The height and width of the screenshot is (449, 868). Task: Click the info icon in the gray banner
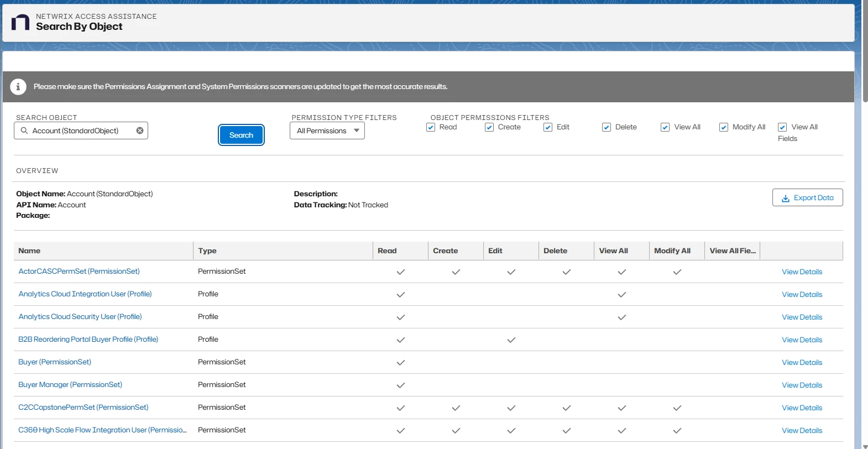tap(18, 87)
